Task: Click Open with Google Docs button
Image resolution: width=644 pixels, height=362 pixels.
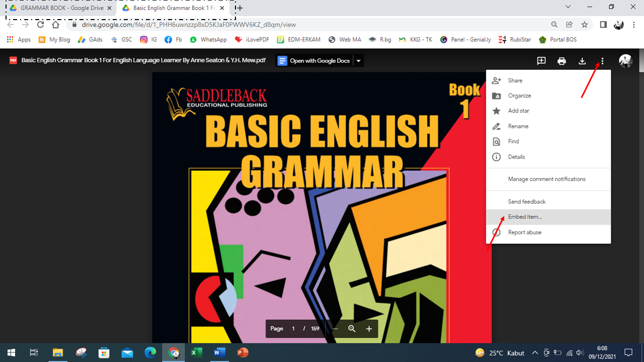Action: click(x=314, y=61)
